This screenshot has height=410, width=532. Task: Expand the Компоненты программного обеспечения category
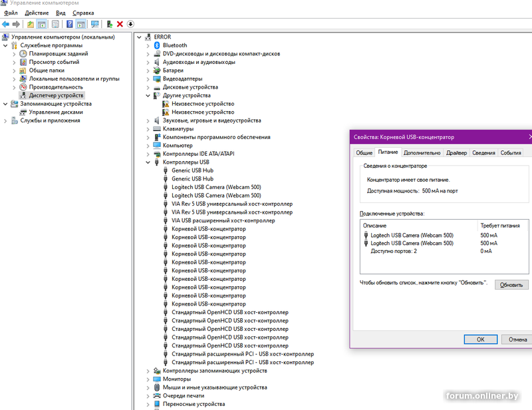(x=148, y=137)
